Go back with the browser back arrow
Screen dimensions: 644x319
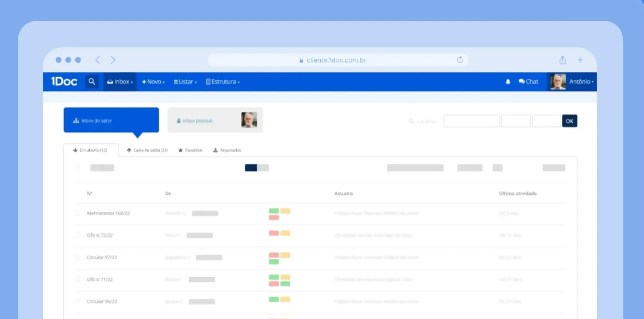(97, 60)
